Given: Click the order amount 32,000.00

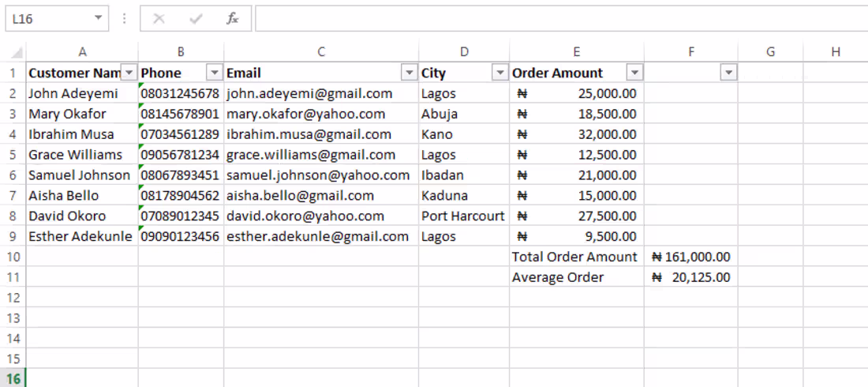Looking at the screenshot, I should click(x=577, y=134).
